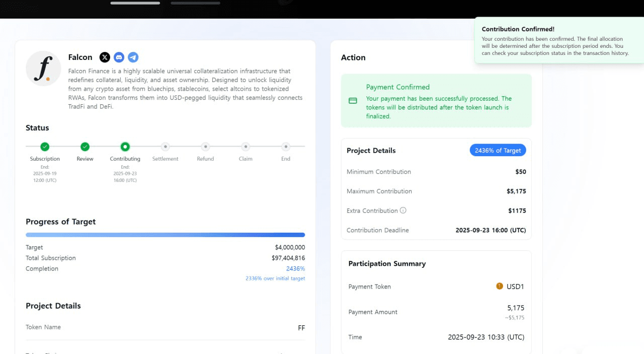Image resolution: width=644 pixels, height=354 pixels.
Task: Click the Target value '$4,000,000'
Action: click(290, 247)
